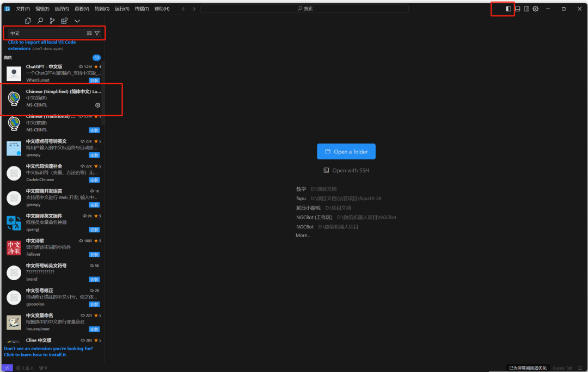Open the Search view magnifier icon
This screenshot has width=588, height=372.
click(40, 21)
